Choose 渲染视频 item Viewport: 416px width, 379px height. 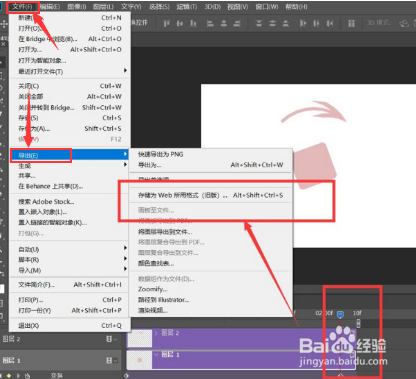[211, 310]
